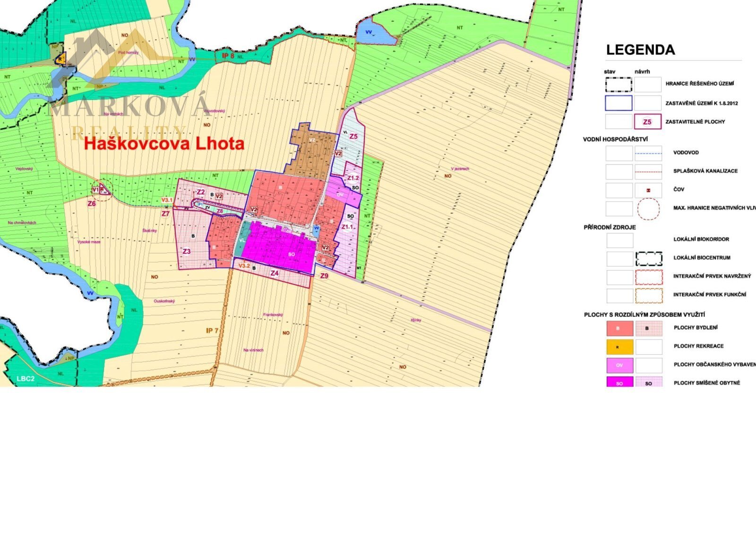Click the Hranice řešeného území border symbol
This screenshot has height=534, width=756.
coord(619,85)
